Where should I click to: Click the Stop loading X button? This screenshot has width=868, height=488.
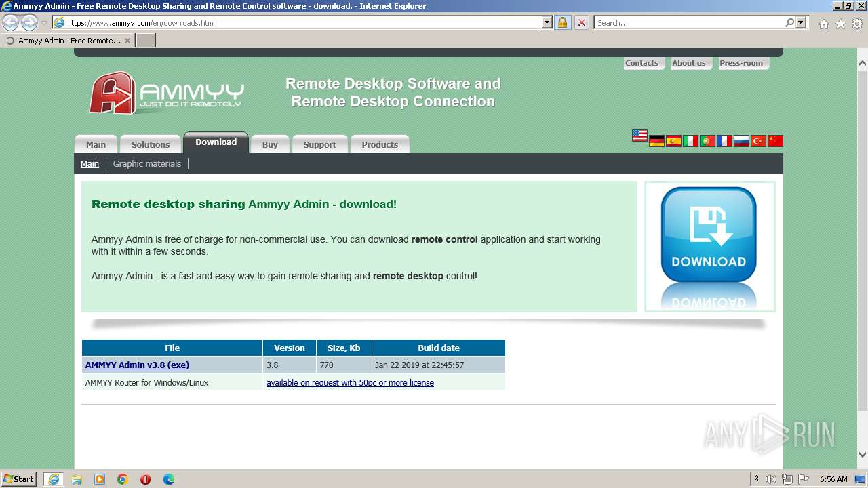tap(581, 22)
